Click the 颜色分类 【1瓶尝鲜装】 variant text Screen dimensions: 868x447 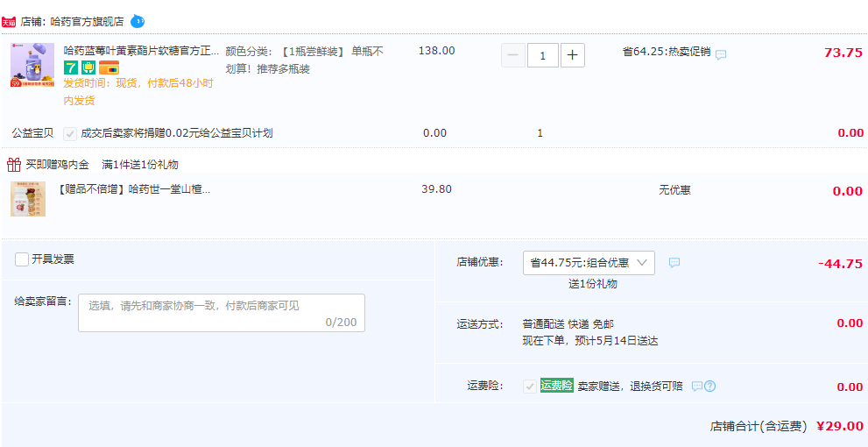pos(305,60)
